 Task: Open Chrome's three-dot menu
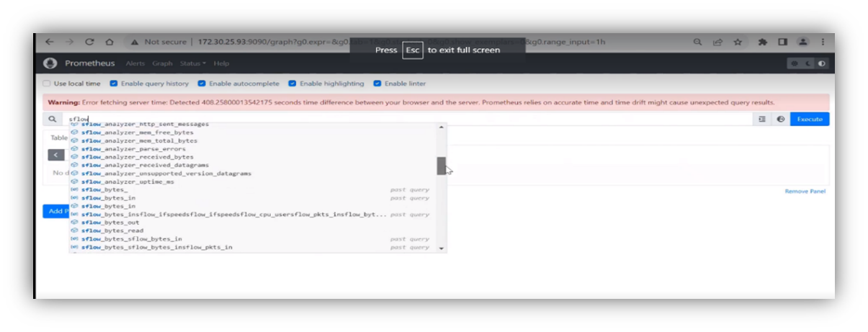823,42
